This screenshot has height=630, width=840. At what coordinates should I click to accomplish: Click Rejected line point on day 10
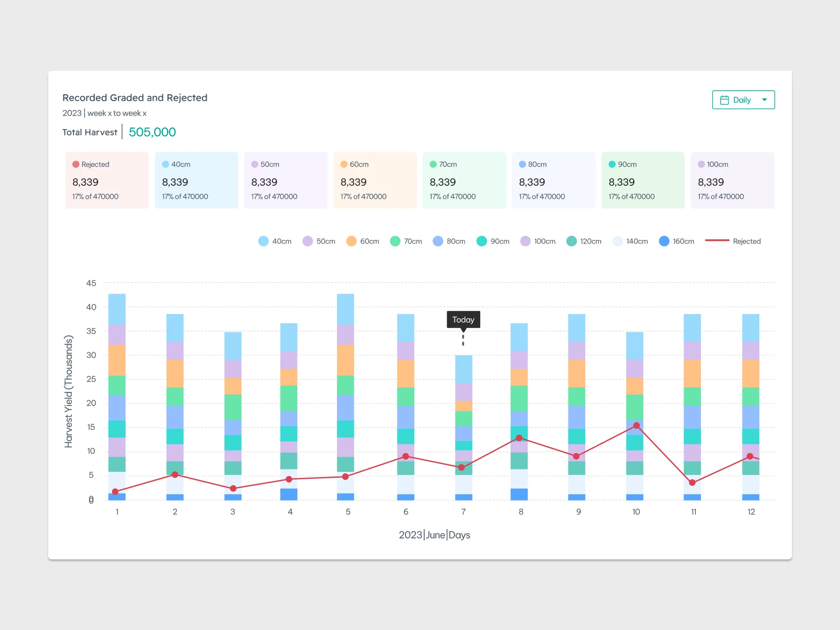pos(637,426)
